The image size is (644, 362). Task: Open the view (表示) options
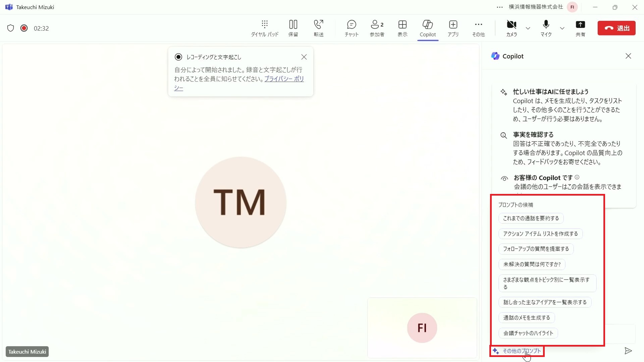(402, 28)
